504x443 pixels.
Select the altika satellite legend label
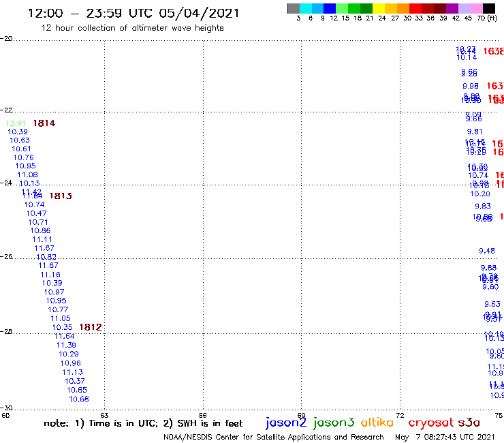pyautogui.click(x=377, y=422)
